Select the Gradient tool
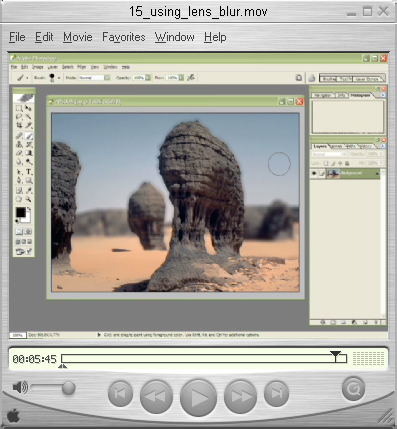Image resolution: width=397 pixels, height=429 pixels. pyautogui.click(x=29, y=153)
